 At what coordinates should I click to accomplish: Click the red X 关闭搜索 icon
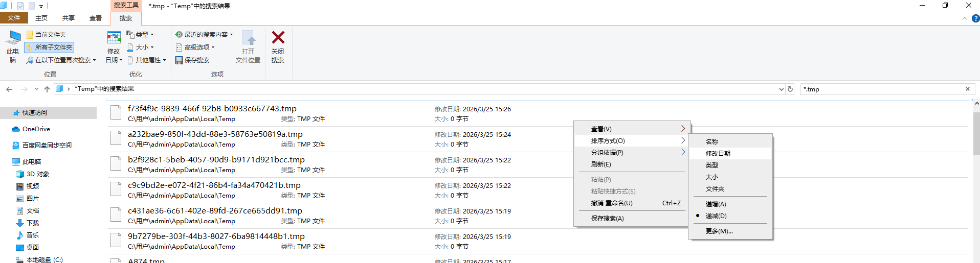click(278, 38)
